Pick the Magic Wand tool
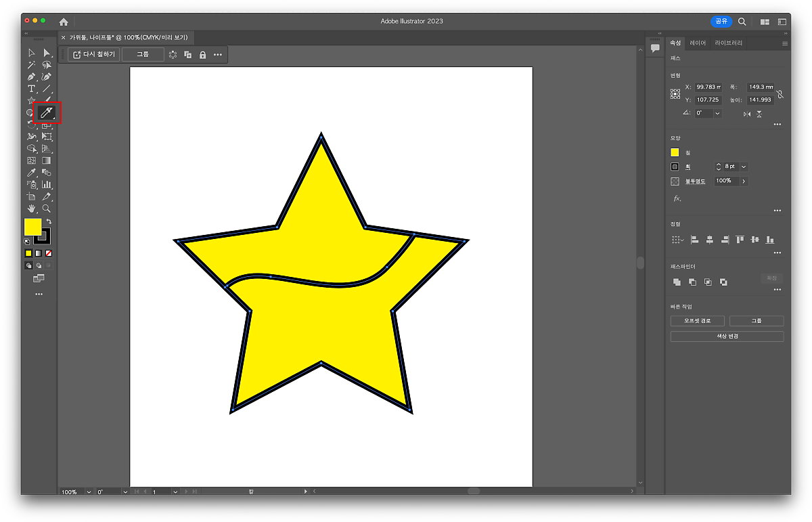Image resolution: width=812 pixels, height=522 pixels. click(31, 65)
